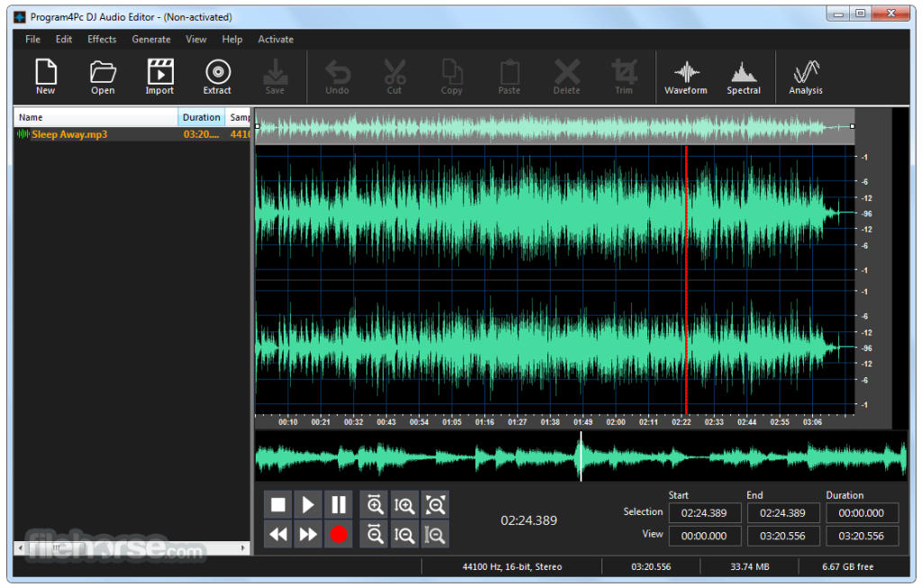This screenshot has width=922, height=588.
Task: Click the Trim toolbar icon
Action: point(624,77)
